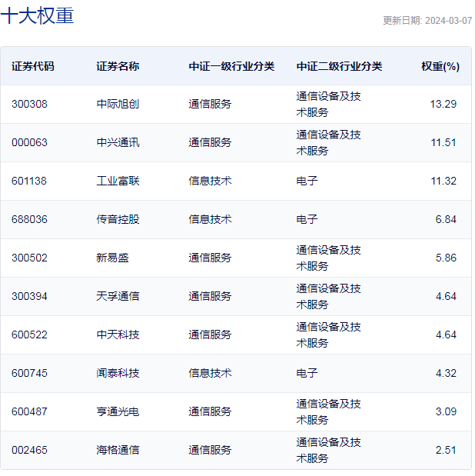Click the weight value 11.51
The image size is (475, 476).
[443, 142]
